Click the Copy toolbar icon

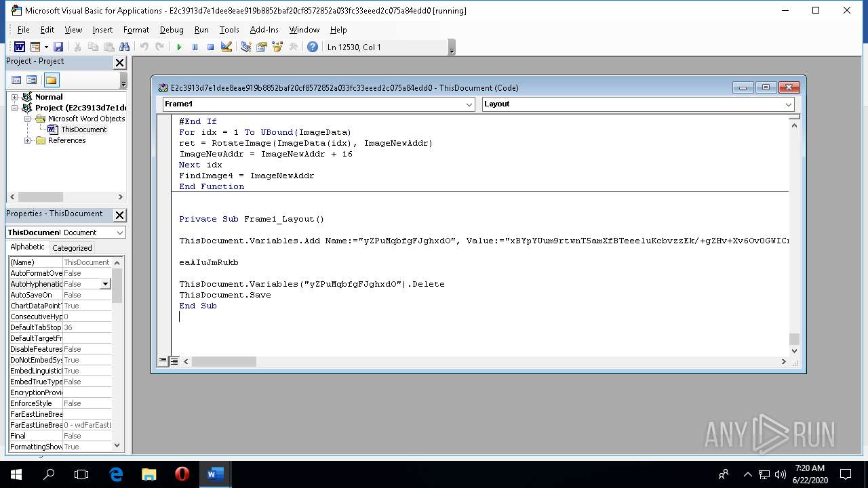click(x=93, y=47)
